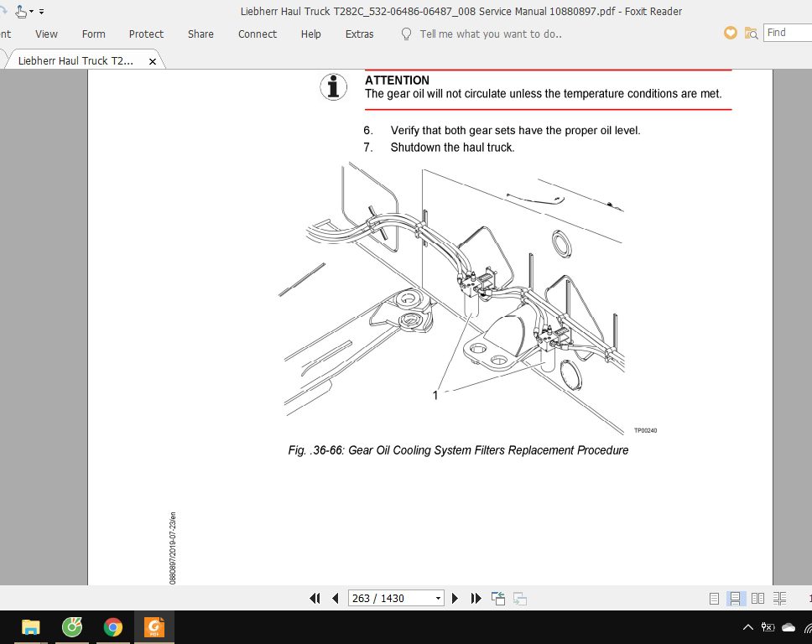
Task: Switch to continuous facing view
Action: coord(780,599)
